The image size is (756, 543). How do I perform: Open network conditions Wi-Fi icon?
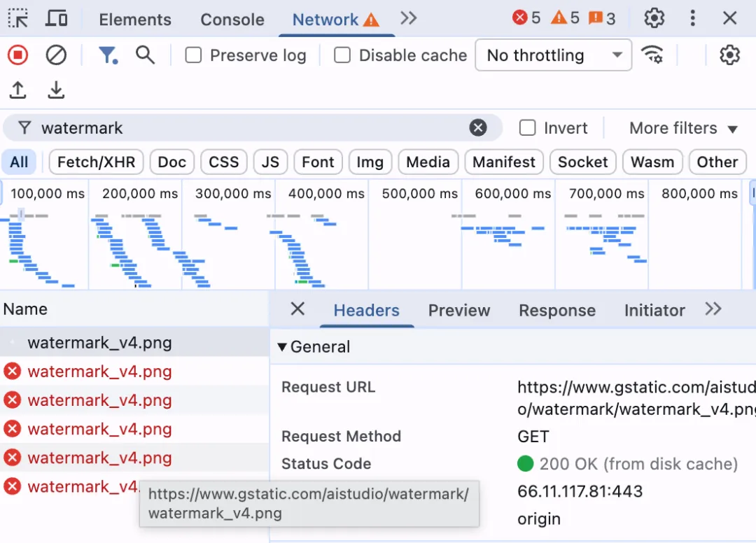point(652,55)
